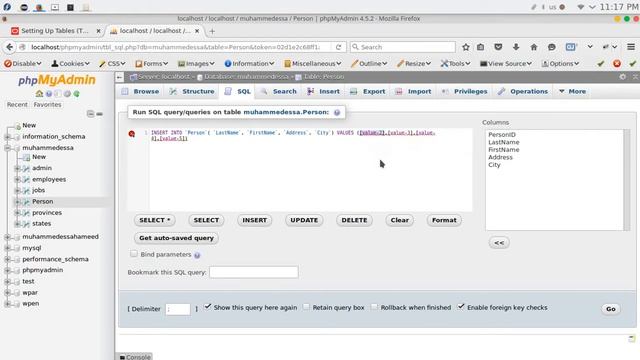Uncheck 'Show this query here again'
This screenshot has height=360, width=640.
tap(208, 307)
